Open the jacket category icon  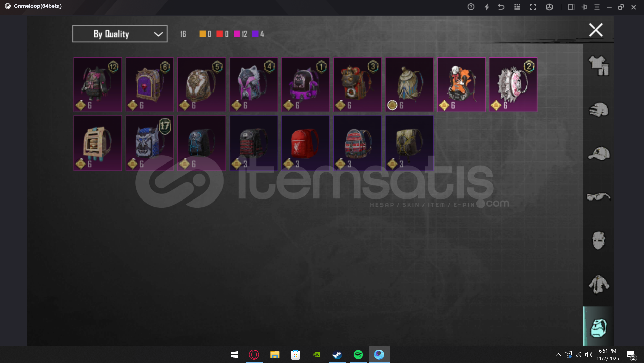598,284
